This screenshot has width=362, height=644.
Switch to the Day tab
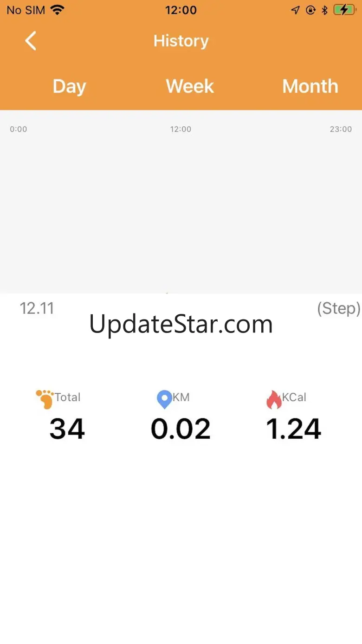tap(69, 86)
